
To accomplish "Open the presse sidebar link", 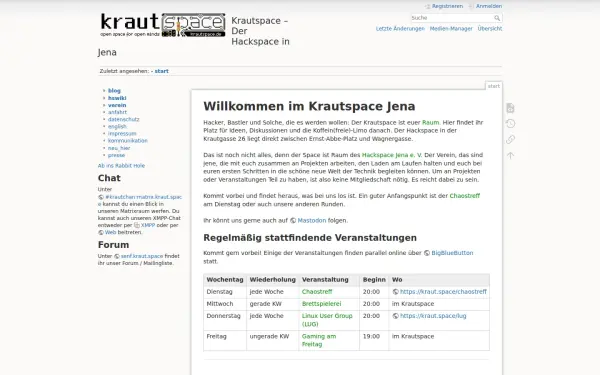I will tap(116, 155).
